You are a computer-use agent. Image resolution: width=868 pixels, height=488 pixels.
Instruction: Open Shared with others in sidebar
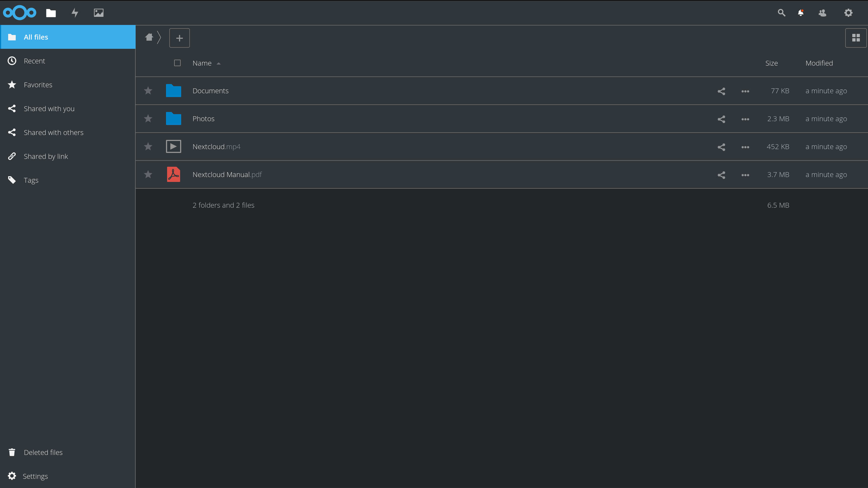(68, 133)
